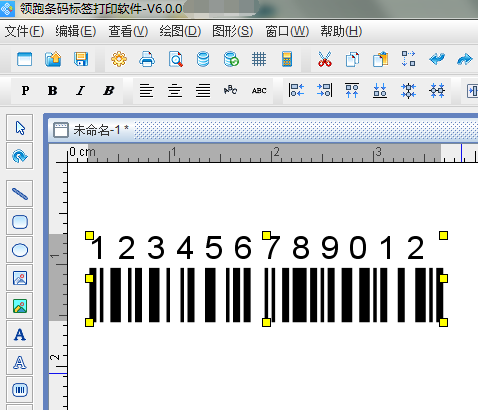Select the rounded rectangle tool

coord(20,222)
